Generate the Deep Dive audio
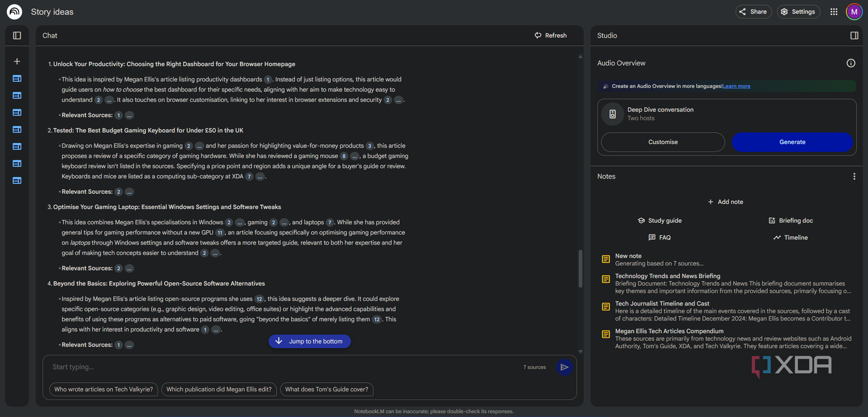Viewport: 868px width, 417px height. 792,142
